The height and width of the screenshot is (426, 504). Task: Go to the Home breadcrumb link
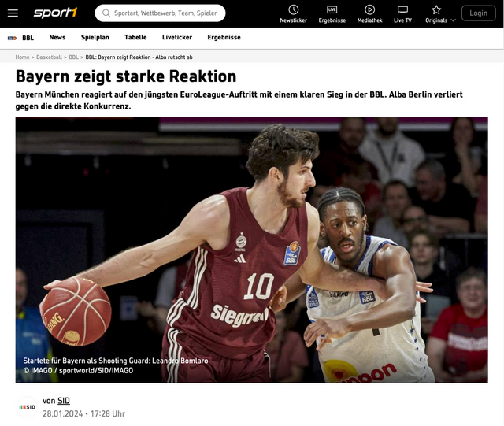click(x=23, y=57)
